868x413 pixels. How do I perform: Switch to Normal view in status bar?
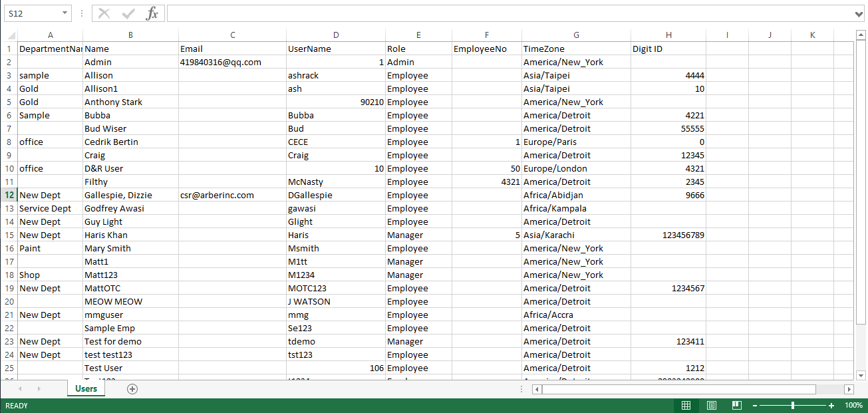coord(686,406)
